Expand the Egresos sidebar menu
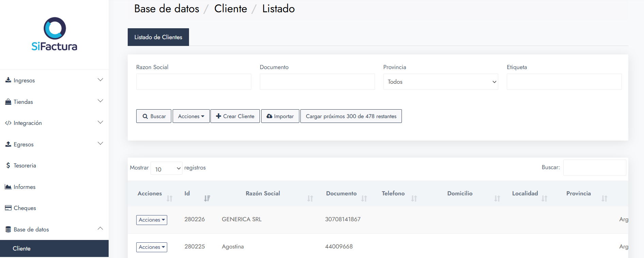644x258 pixels. 100,144
